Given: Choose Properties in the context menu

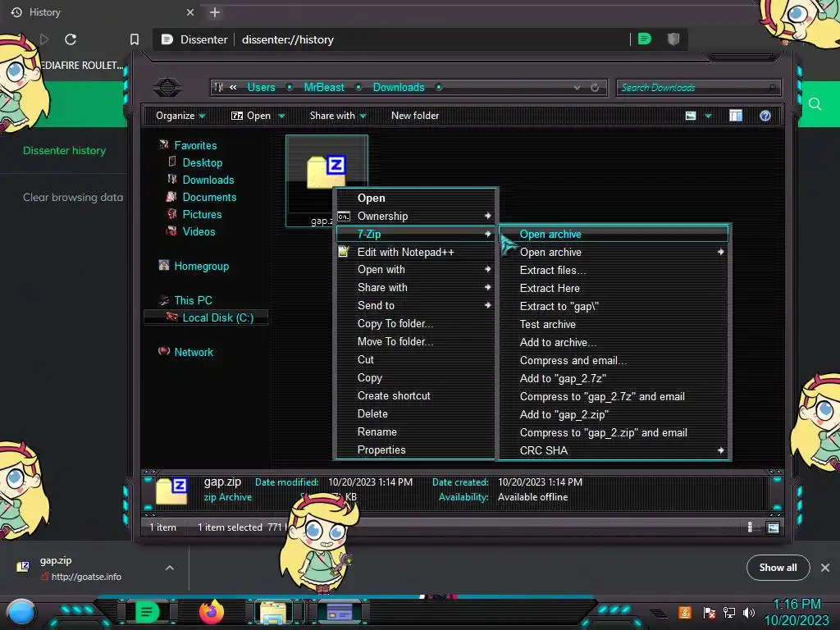Looking at the screenshot, I should (x=414, y=450).
